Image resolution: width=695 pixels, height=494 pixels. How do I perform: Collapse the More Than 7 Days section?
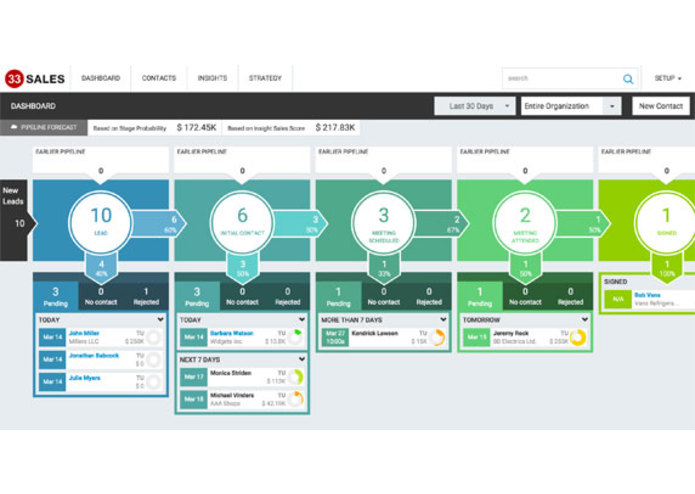pyautogui.click(x=443, y=319)
